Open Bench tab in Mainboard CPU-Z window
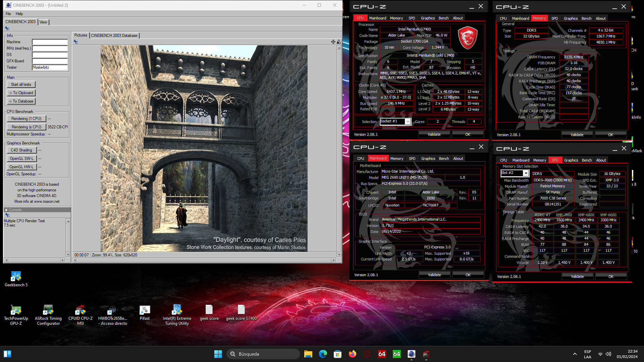This screenshot has width=644, height=362. (x=444, y=159)
